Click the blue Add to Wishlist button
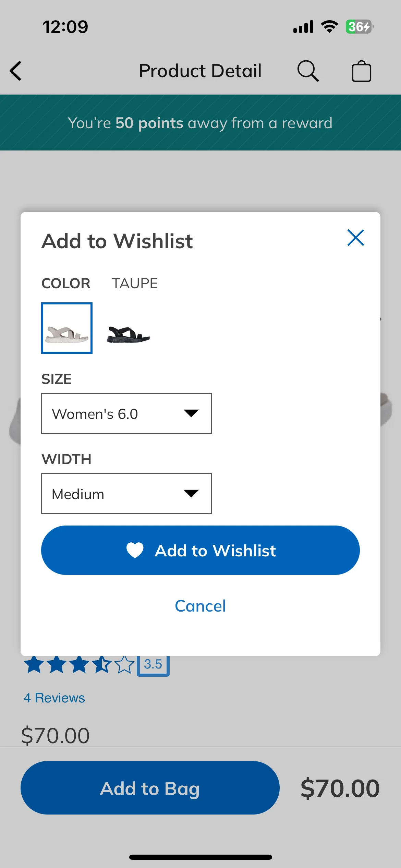 point(200,550)
